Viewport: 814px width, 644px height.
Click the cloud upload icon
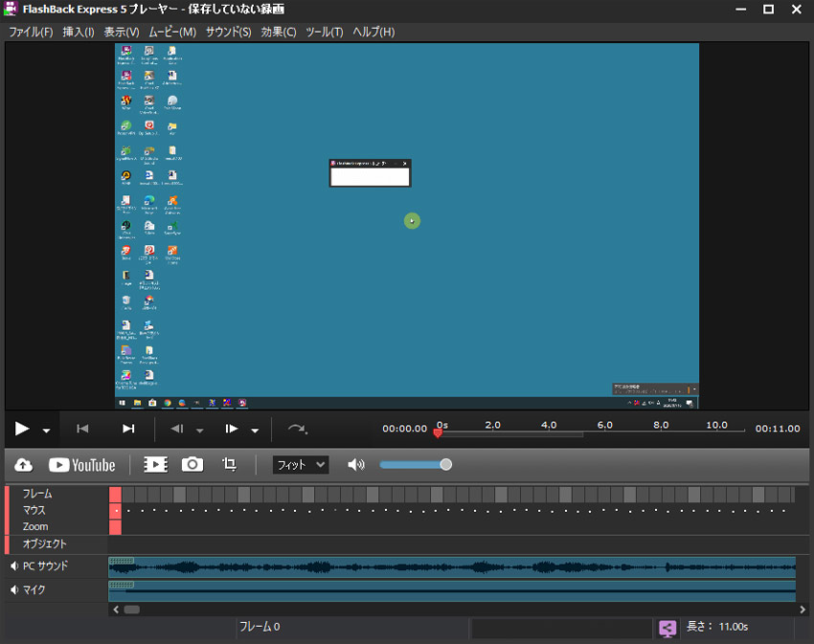[x=23, y=464]
